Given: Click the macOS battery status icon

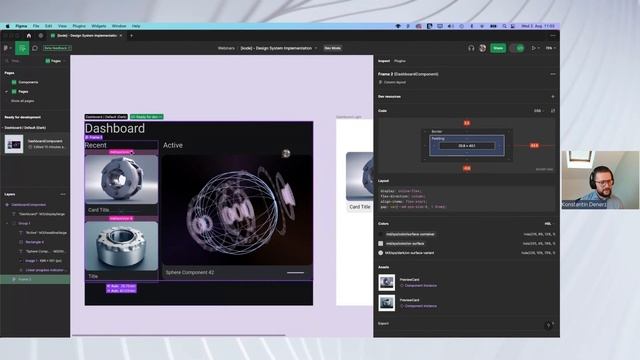Looking at the screenshot, I should tap(493, 26).
